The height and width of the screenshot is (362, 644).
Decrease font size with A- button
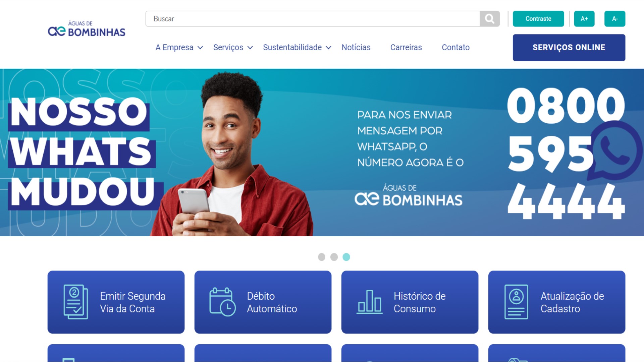coord(614,19)
